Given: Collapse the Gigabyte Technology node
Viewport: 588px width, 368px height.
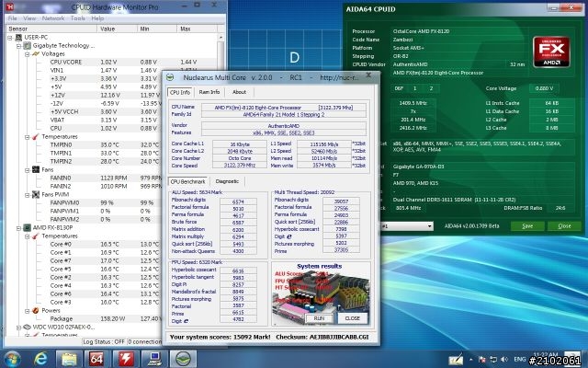Looking at the screenshot, I should (x=18, y=46).
